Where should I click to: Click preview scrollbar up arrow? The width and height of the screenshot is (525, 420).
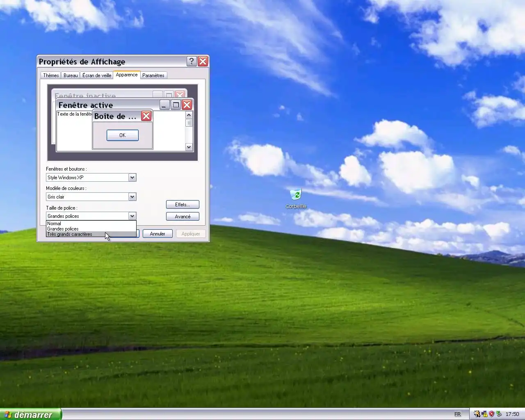(x=189, y=115)
